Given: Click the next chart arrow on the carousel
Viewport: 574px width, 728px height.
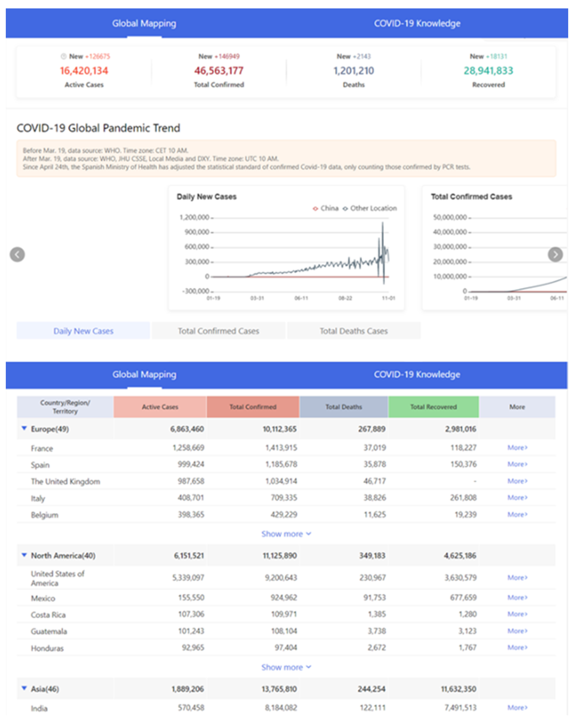Looking at the screenshot, I should coord(555,254).
